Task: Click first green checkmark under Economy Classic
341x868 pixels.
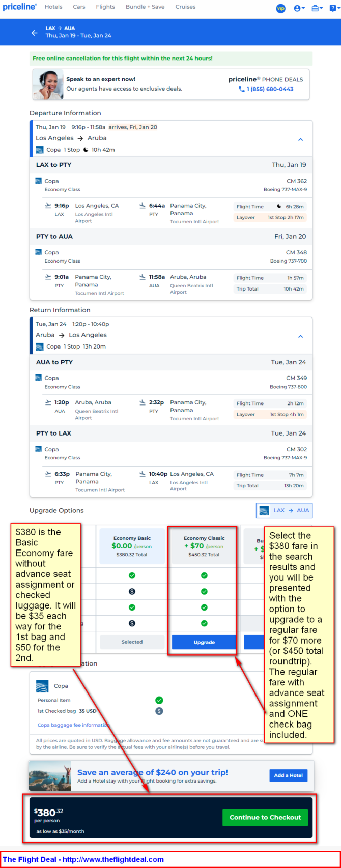Action: pyautogui.click(x=204, y=575)
